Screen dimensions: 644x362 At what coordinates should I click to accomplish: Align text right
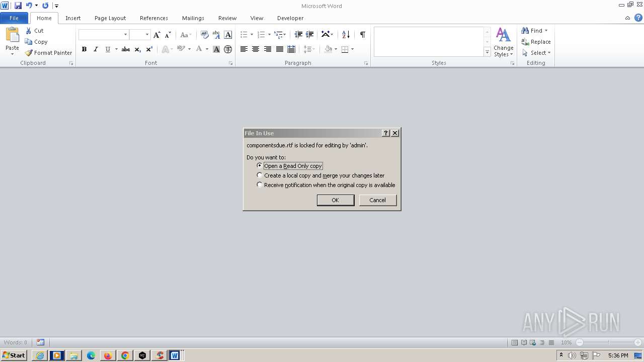[x=268, y=49]
